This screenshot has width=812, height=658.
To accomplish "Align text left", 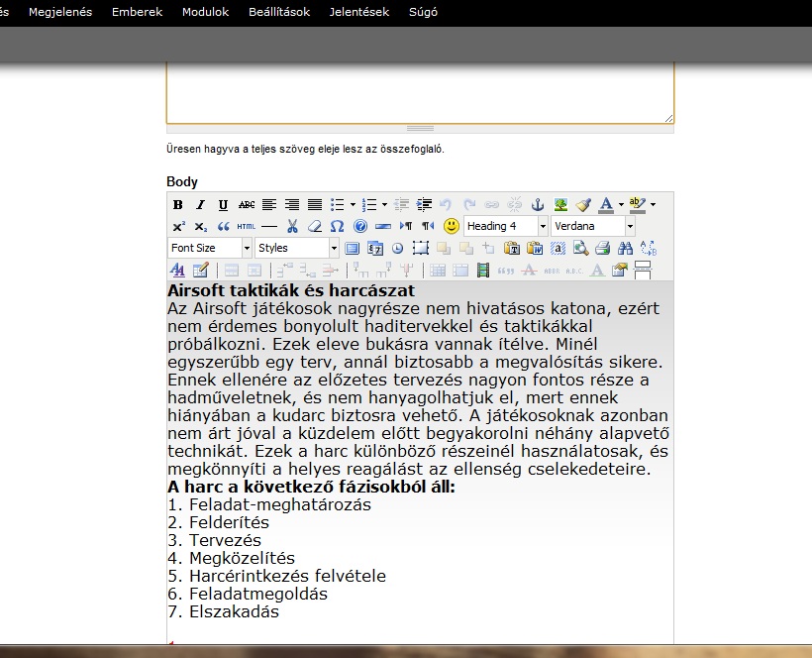I will (x=268, y=205).
